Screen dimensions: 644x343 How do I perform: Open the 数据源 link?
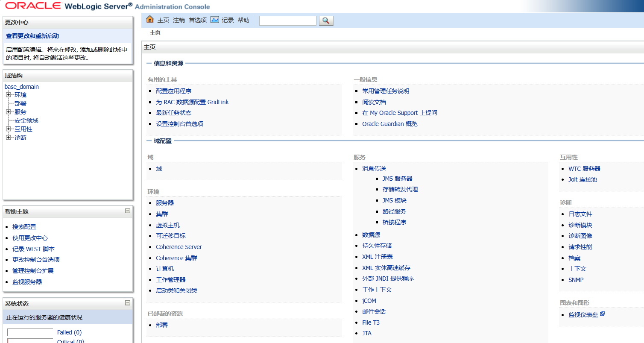click(371, 235)
